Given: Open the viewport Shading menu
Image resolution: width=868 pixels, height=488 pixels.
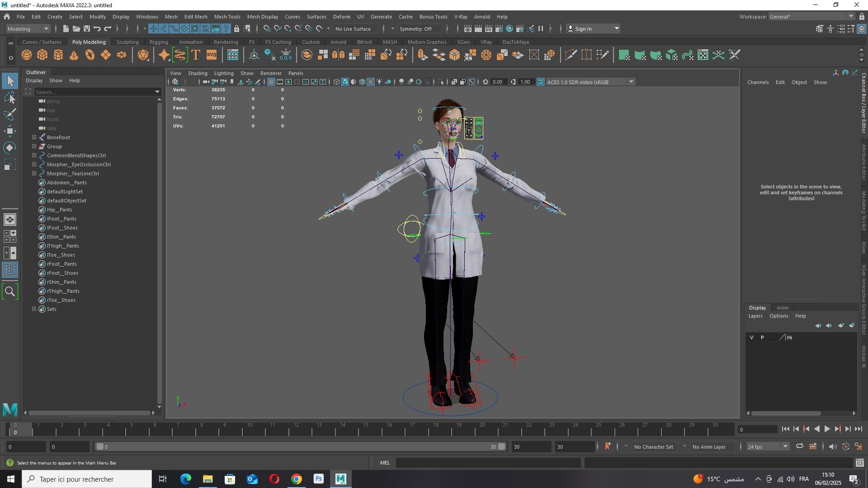Looking at the screenshot, I should click(198, 73).
